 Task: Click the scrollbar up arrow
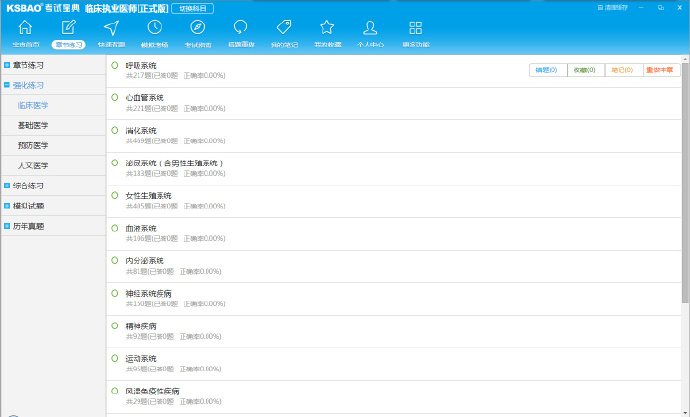(x=686, y=59)
